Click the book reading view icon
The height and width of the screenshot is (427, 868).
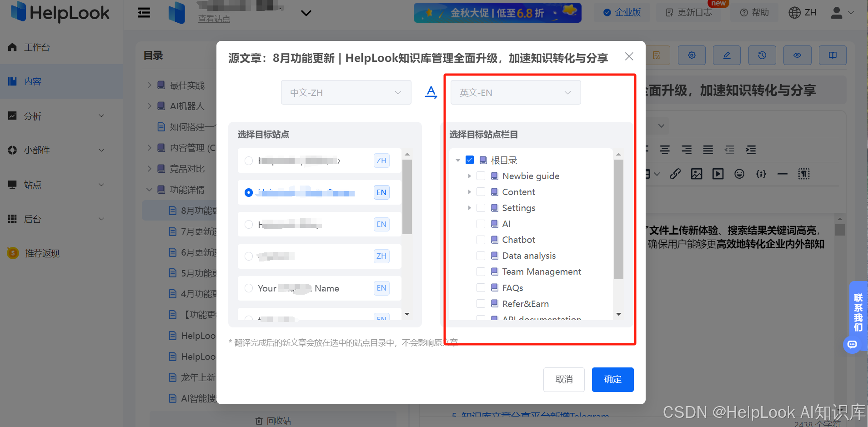(833, 55)
